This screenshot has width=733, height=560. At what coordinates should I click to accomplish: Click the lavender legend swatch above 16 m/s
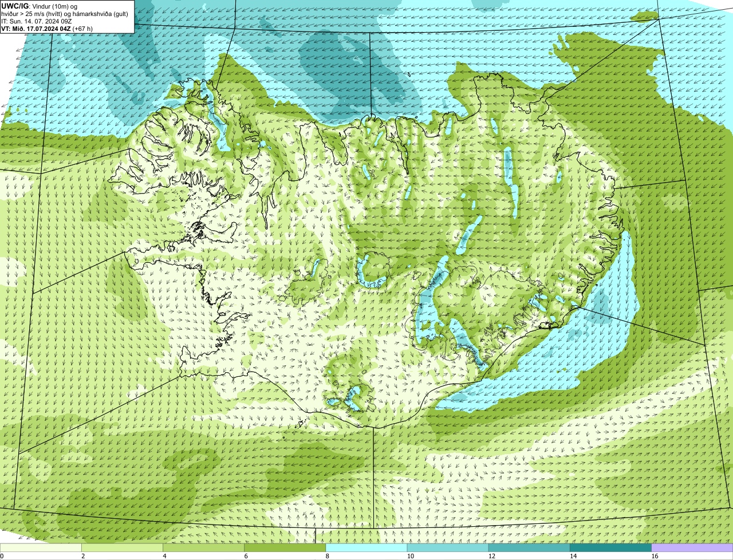click(692, 548)
